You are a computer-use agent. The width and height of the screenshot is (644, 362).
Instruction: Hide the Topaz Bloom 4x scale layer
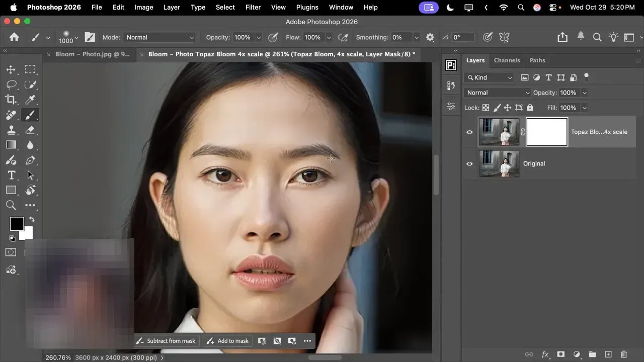point(469,132)
